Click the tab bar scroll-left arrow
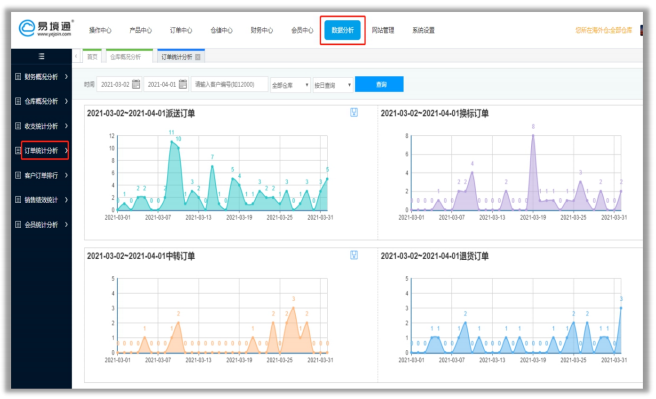 [x=76, y=56]
